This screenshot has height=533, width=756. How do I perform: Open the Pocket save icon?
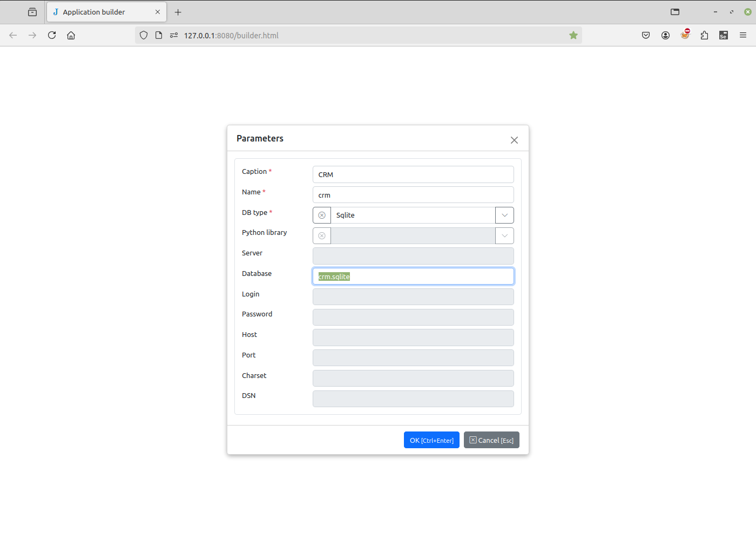click(x=646, y=36)
